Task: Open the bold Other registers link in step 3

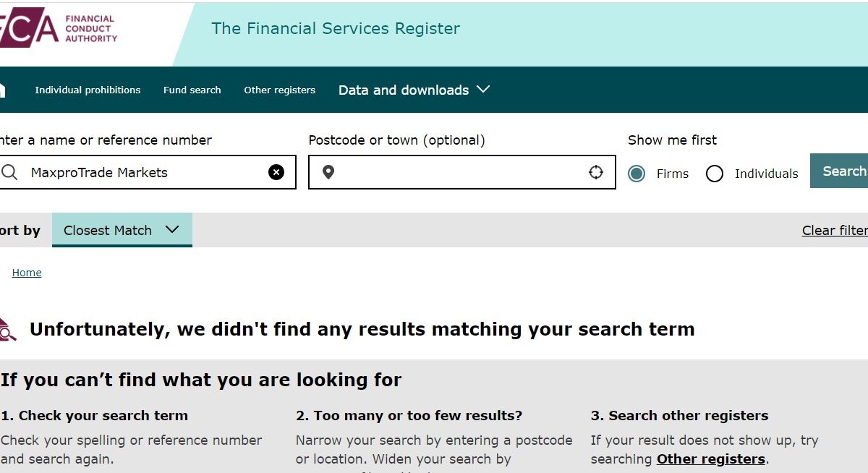Action: (711, 459)
